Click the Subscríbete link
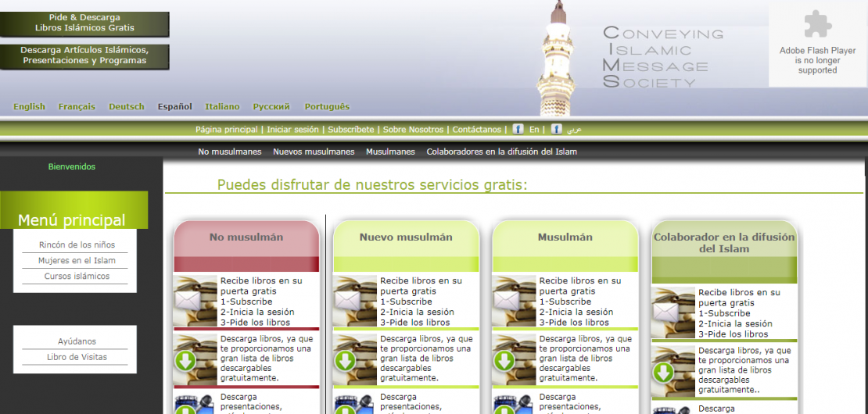Image resolution: width=868 pixels, height=414 pixels. tap(350, 130)
